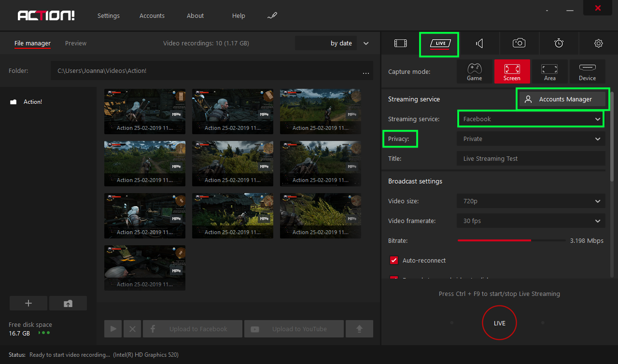This screenshot has width=618, height=364.
Task: Select the middle thumbnail in second row
Action: pyautogui.click(x=233, y=164)
